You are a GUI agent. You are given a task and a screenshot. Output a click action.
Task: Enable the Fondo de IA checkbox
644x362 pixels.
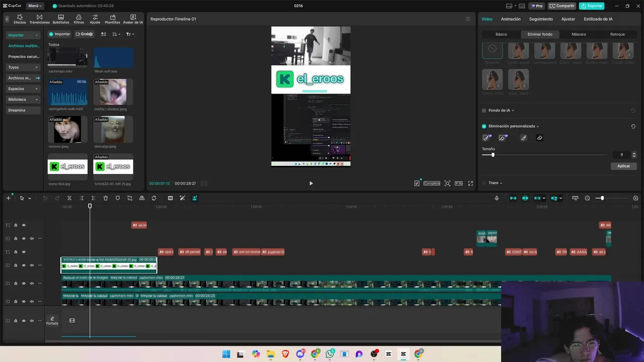tap(484, 111)
